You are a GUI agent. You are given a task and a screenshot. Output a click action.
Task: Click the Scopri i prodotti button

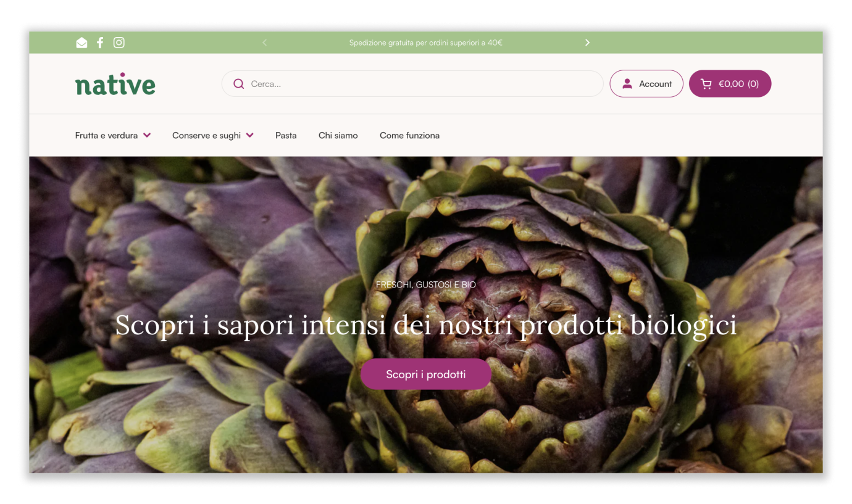click(x=426, y=374)
